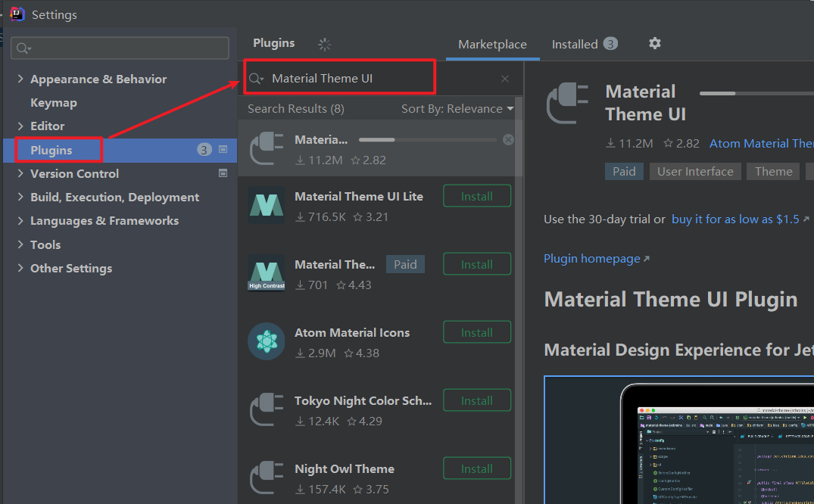This screenshot has width=814, height=504.
Task: Expand Languages & Frameworks node
Action: tap(20, 221)
